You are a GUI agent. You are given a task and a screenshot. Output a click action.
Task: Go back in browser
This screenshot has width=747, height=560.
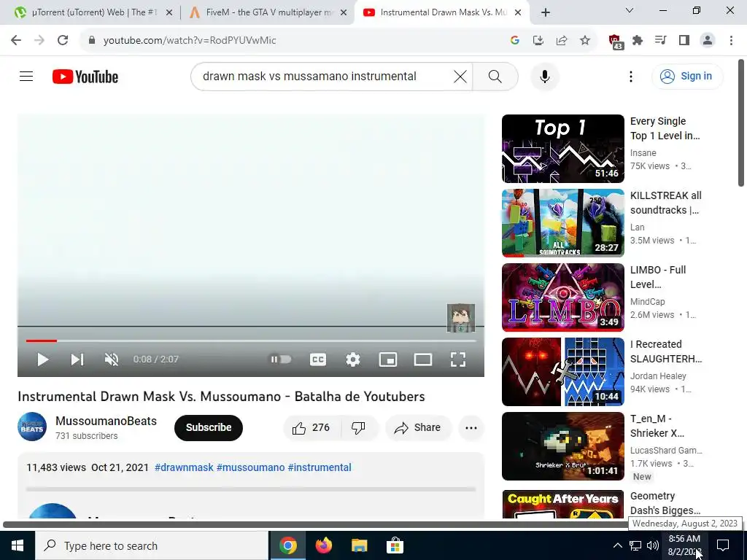pyautogui.click(x=16, y=40)
